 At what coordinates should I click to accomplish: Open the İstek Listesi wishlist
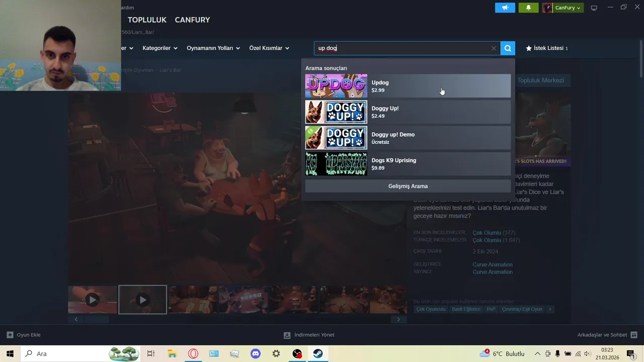point(546,48)
